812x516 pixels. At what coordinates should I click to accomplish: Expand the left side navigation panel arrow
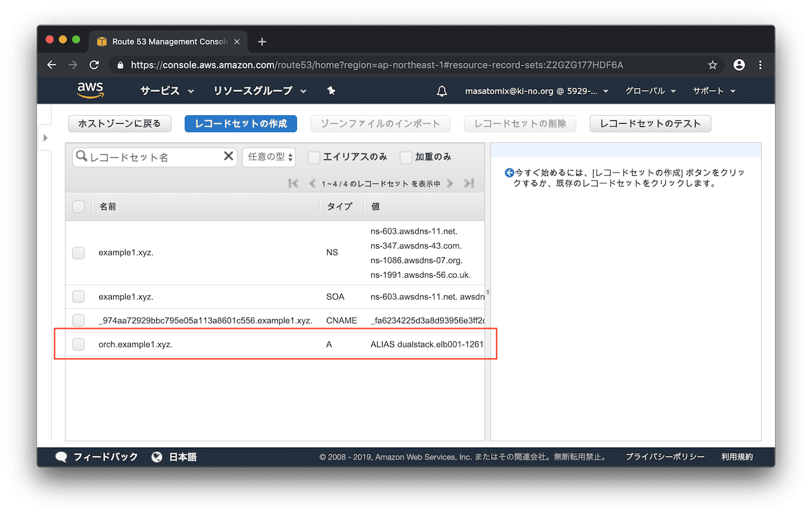click(x=45, y=138)
